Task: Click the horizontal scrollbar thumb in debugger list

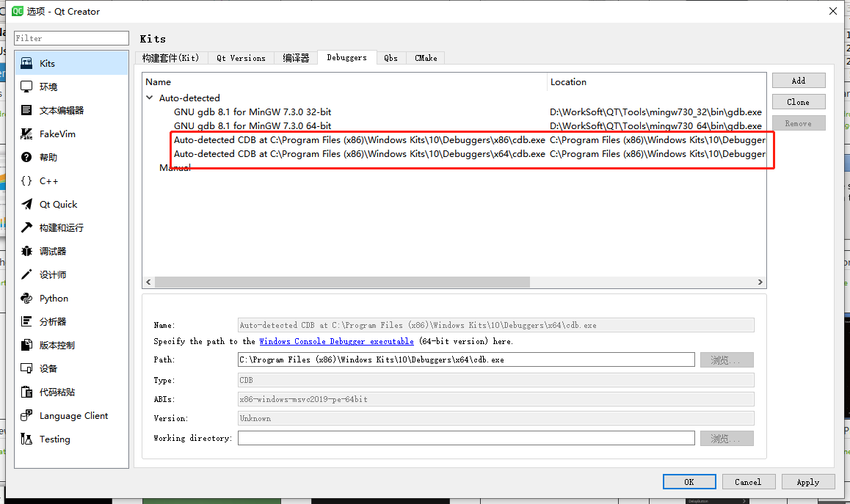Action: tap(342, 282)
